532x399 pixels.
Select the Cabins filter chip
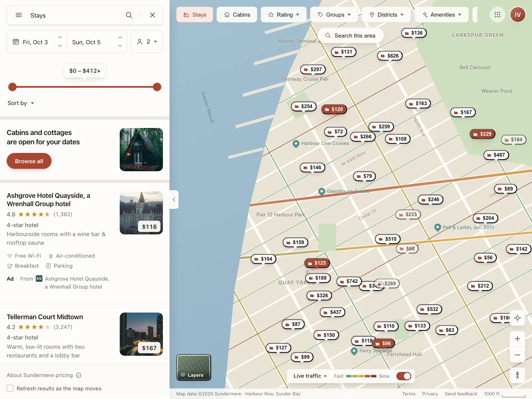[237, 15]
